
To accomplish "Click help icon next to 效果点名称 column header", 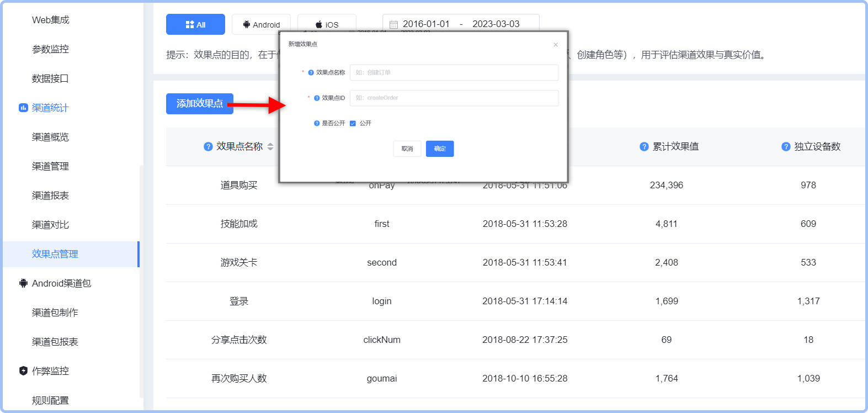I will 208,146.
